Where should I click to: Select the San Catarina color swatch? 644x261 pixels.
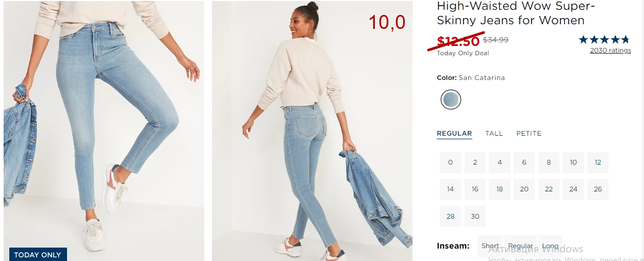451,100
